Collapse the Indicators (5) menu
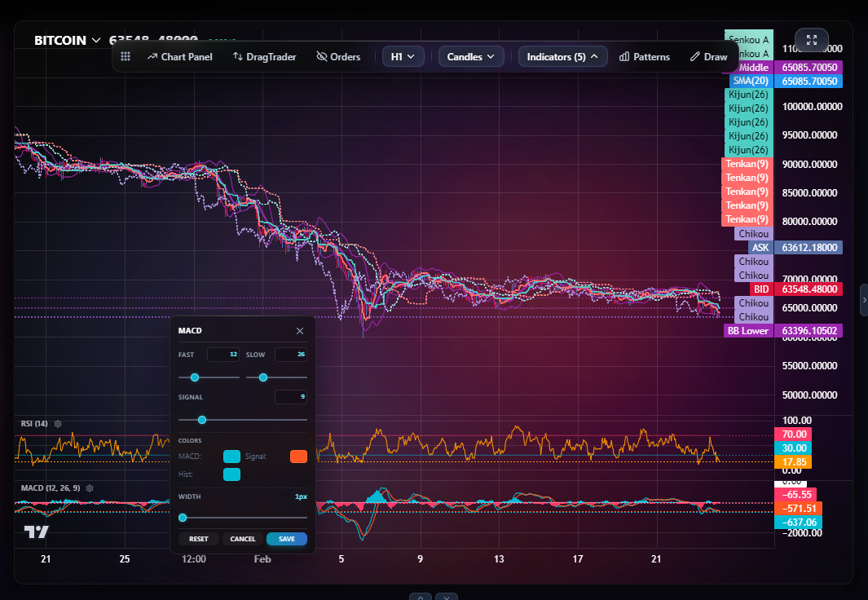 (562, 57)
